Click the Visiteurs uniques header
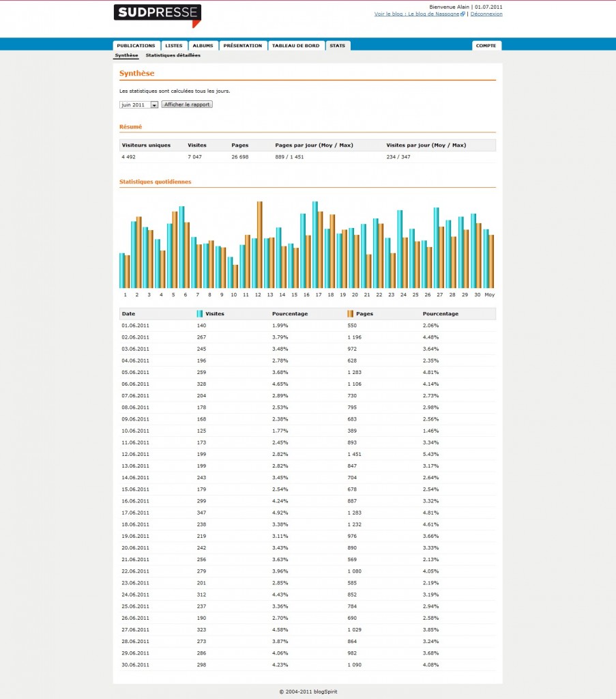 click(146, 145)
